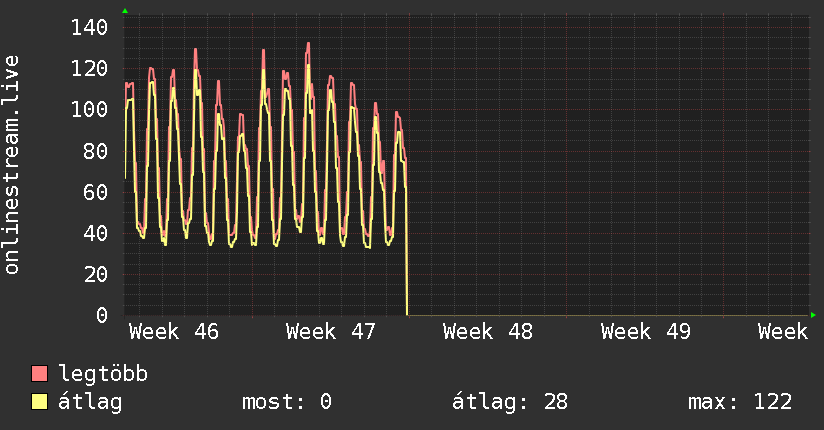Click the 'Week 46' axis label
Screen dimensions: 824x430
(x=174, y=332)
